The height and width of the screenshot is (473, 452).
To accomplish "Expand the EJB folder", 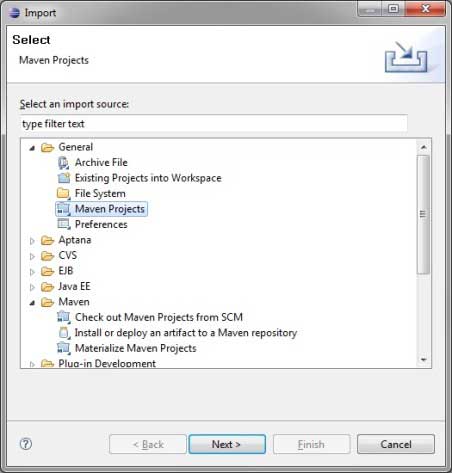I will tap(32, 272).
